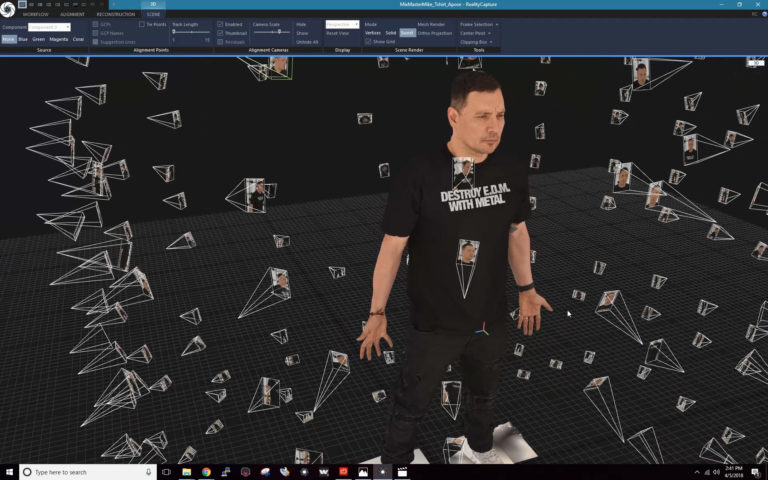Open the Photos app in taskbar
This screenshot has width=768, height=480.
point(363,472)
